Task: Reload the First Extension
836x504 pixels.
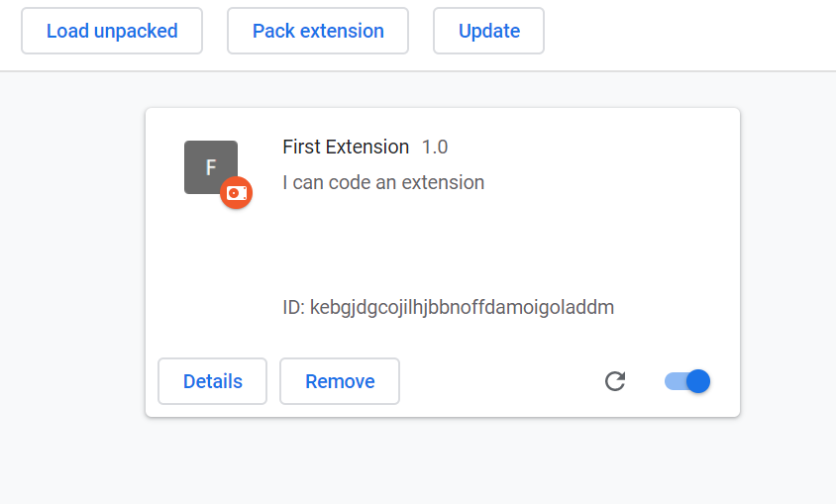Action: 615,381
